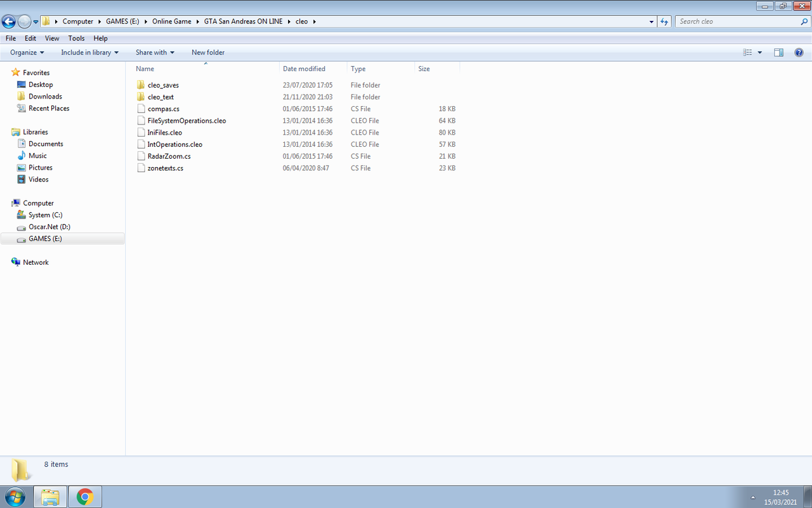The image size is (812, 508).
Task: Toggle the preview pane icon
Action: coord(779,53)
